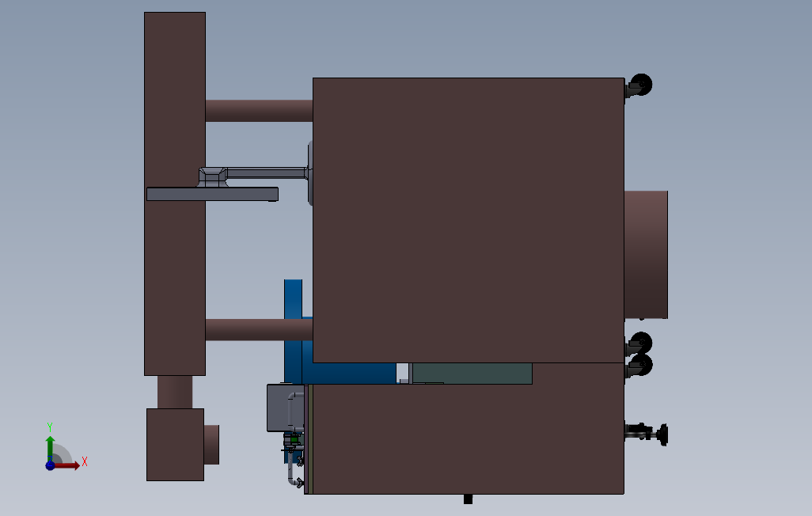Select the top-right caster wheel
812x516 pixels.
pyautogui.click(x=640, y=85)
